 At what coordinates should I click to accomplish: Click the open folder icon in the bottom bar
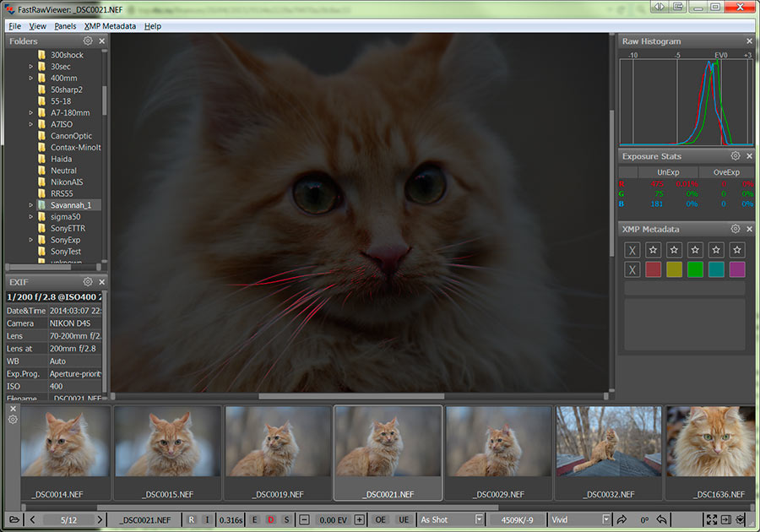point(14,519)
